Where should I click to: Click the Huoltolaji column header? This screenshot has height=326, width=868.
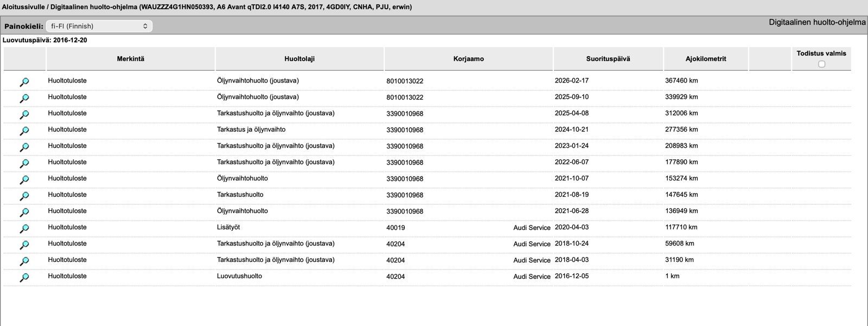pos(299,59)
